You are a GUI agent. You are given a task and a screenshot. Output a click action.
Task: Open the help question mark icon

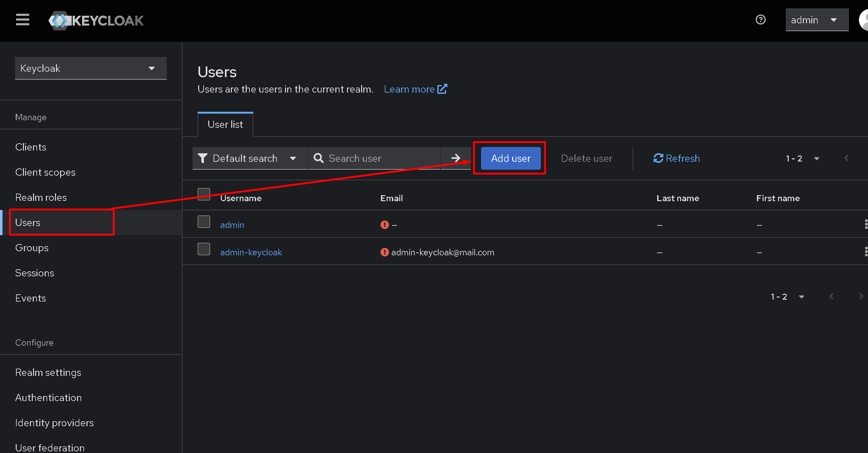[x=760, y=20]
